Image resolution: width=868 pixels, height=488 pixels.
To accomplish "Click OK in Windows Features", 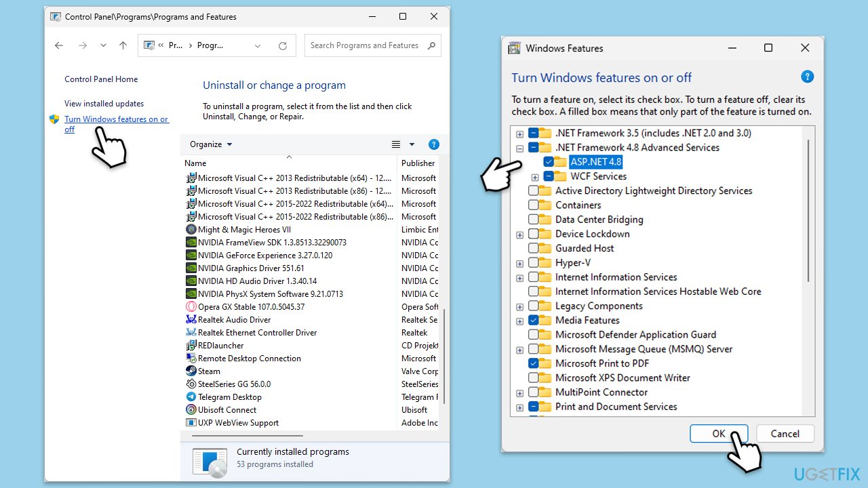I will click(718, 434).
